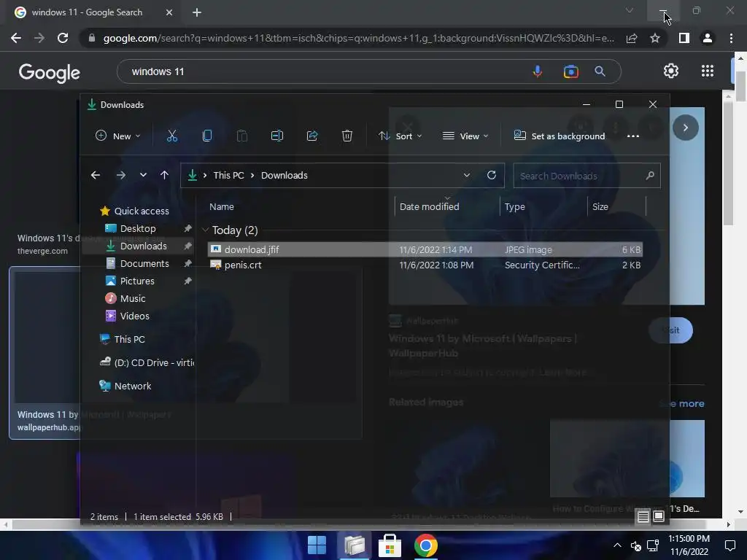Screen dimensions: 747x560
Task: Open the See more ellipsis menu in Explorer
Action: (633, 136)
